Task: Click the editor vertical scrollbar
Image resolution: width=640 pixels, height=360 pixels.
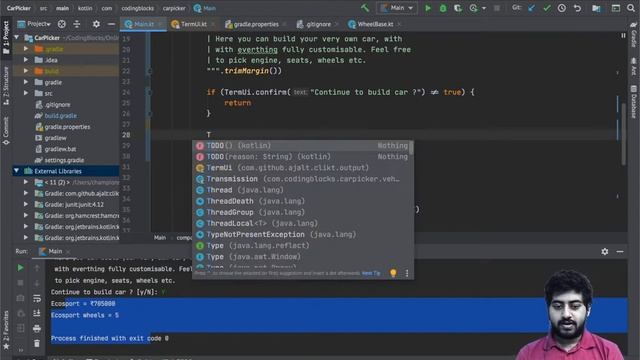Action: click(624, 135)
